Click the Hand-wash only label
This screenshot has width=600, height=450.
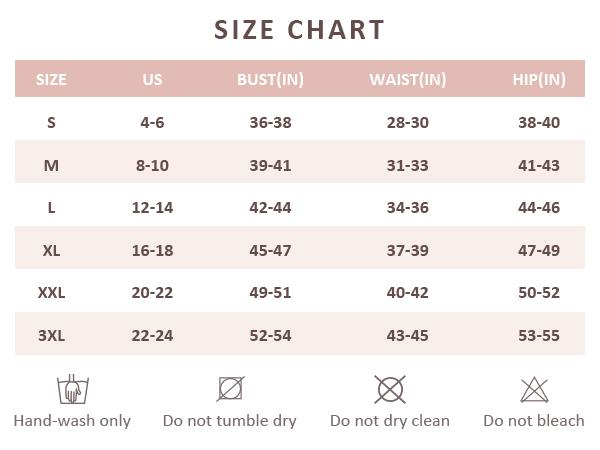(x=72, y=420)
